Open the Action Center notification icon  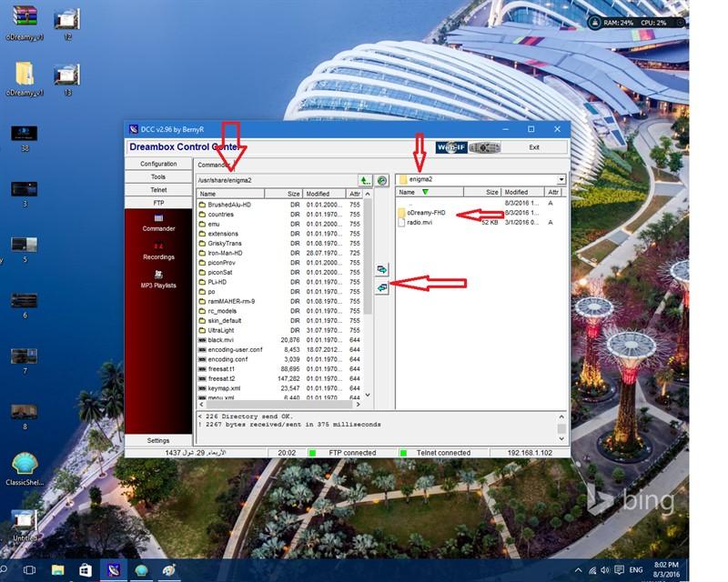tap(619, 570)
